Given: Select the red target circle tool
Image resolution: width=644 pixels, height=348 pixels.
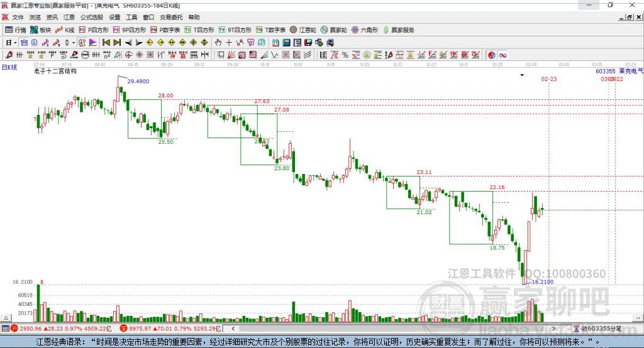Looking at the screenshot, I should click(128, 55).
